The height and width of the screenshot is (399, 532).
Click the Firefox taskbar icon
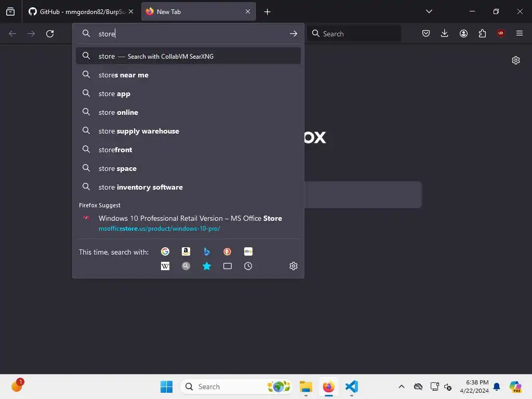point(328,387)
